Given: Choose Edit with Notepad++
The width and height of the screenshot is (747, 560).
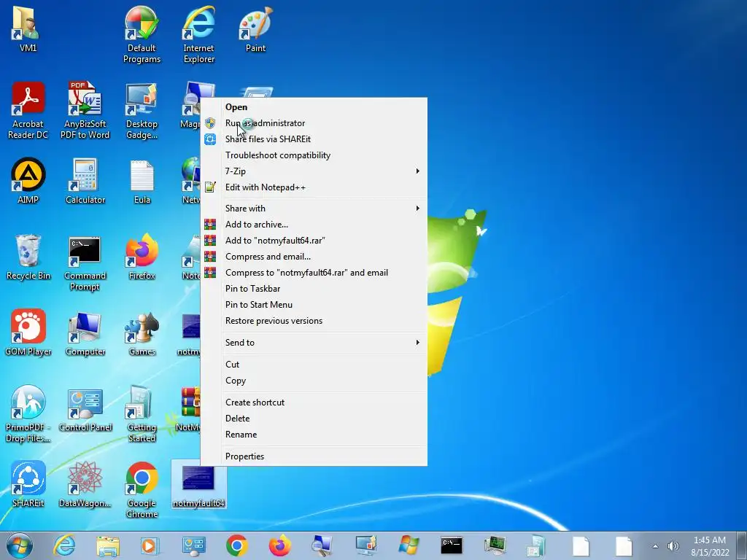Looking at the screenshot, I should [314, 187].
